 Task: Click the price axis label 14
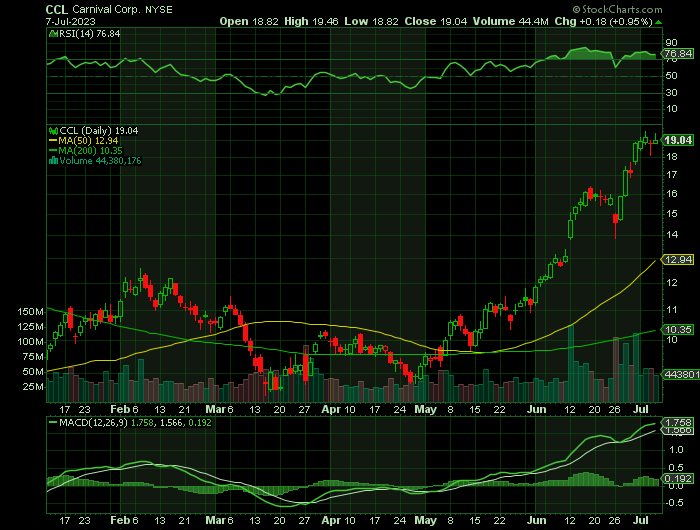point(671,234)
